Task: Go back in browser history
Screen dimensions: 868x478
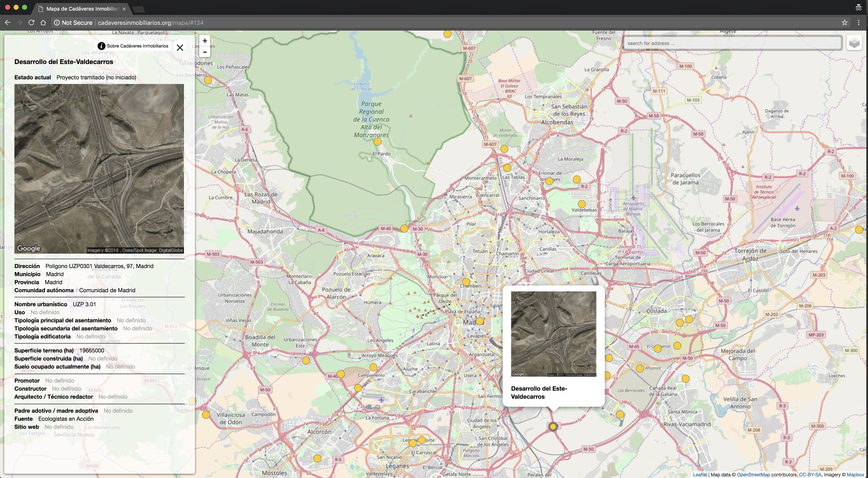Action: (7, 23)
